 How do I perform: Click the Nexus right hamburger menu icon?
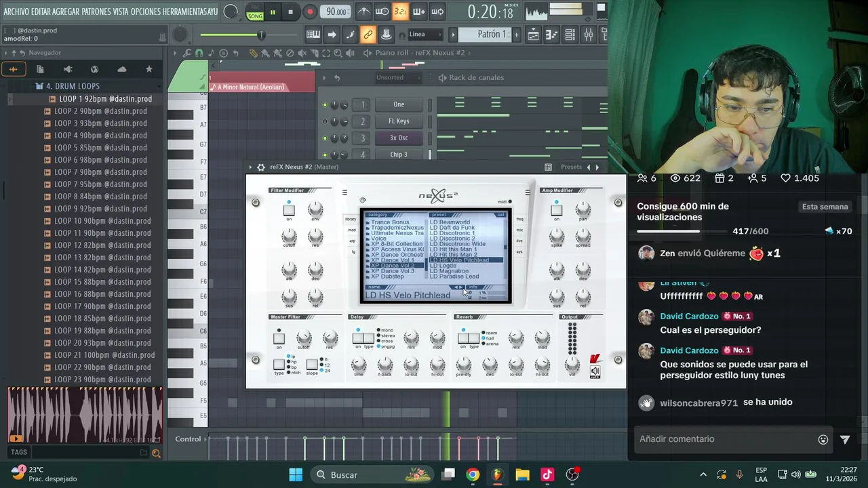528,192
